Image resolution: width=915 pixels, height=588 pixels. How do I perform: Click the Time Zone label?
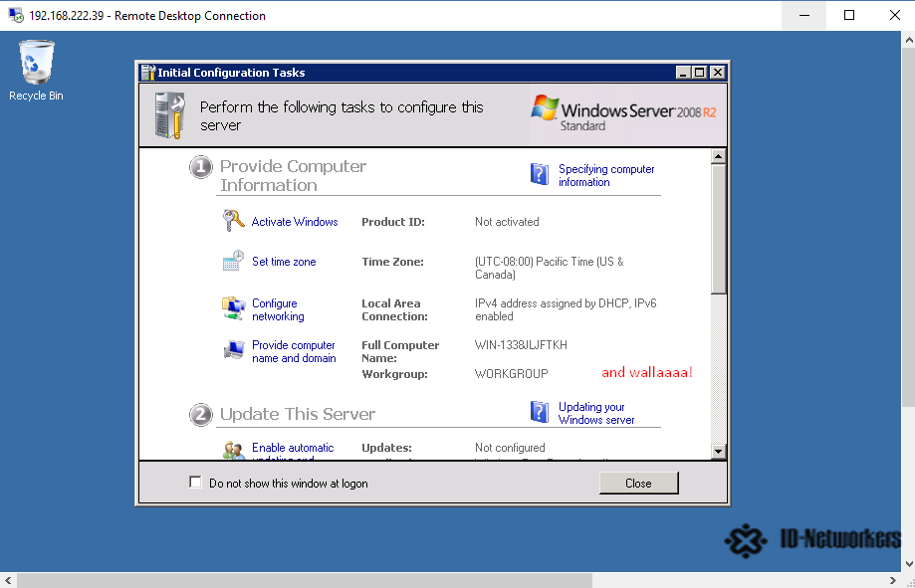click(392, 262)
